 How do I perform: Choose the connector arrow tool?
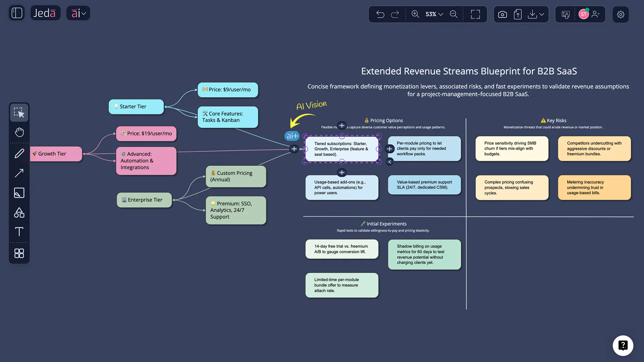(19, 173)
